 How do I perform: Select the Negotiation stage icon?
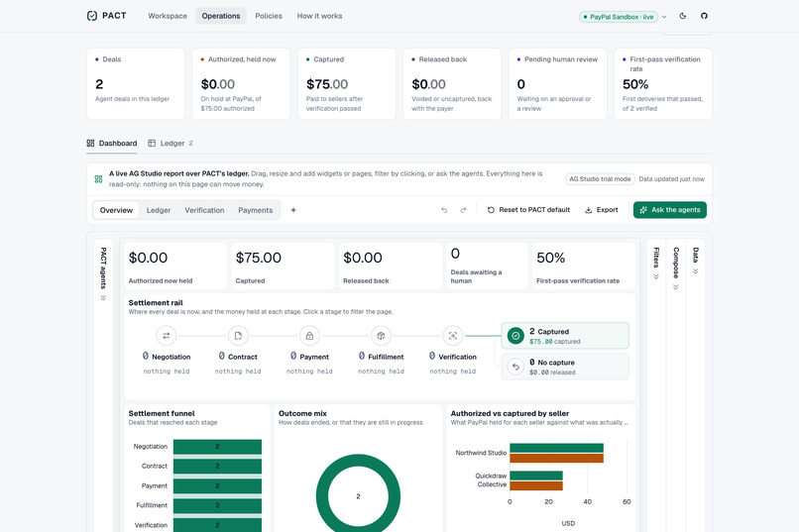tap(167, 336)
